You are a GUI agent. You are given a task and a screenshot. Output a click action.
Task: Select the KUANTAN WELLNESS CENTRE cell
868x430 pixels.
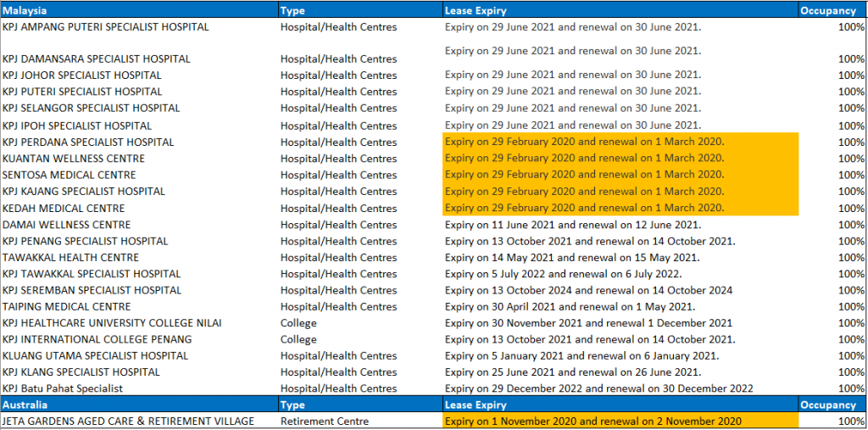(139, 159)
